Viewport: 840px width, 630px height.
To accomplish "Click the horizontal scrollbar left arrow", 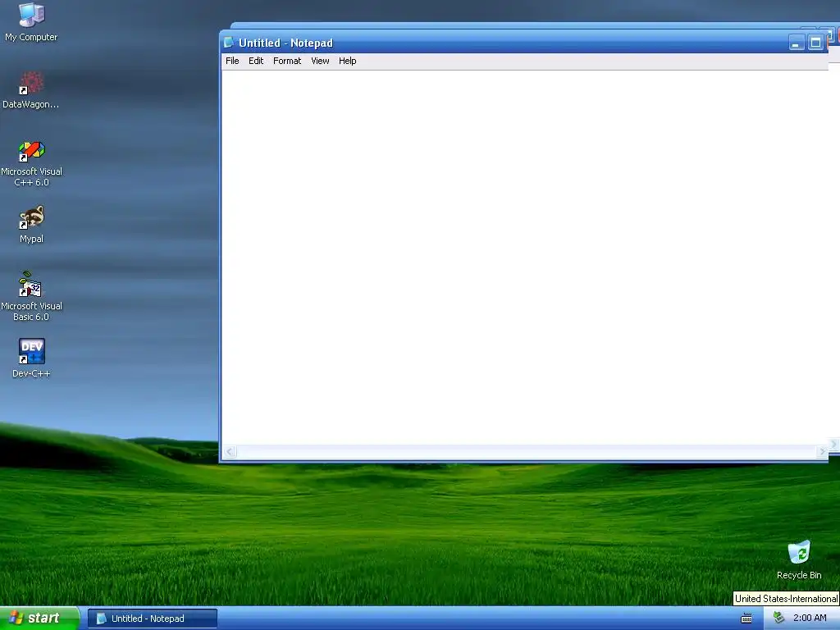I will pyautogui.click(x=230, y=452).
